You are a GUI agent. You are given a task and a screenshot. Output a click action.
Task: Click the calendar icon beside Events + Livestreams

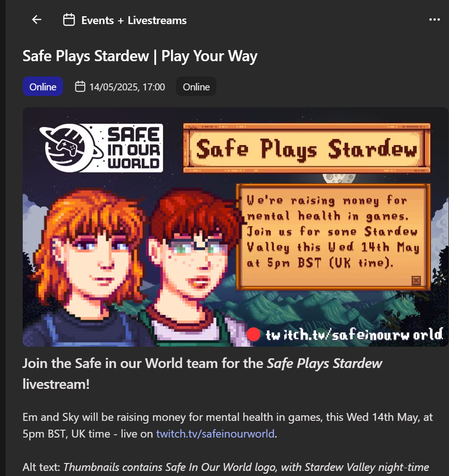pos(69,20)
